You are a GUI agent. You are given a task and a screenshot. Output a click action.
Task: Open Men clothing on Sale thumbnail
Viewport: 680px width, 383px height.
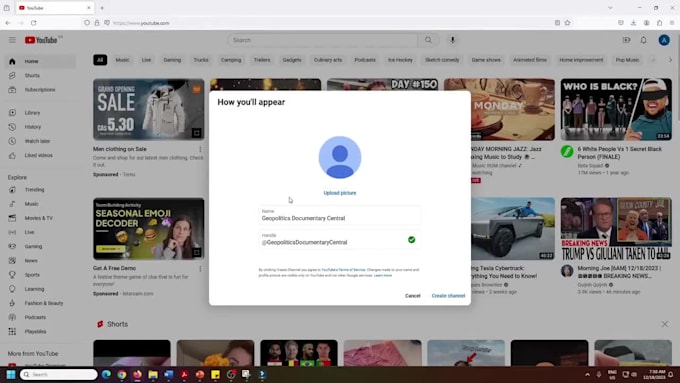pyautogui.click(x=148, y=109)
